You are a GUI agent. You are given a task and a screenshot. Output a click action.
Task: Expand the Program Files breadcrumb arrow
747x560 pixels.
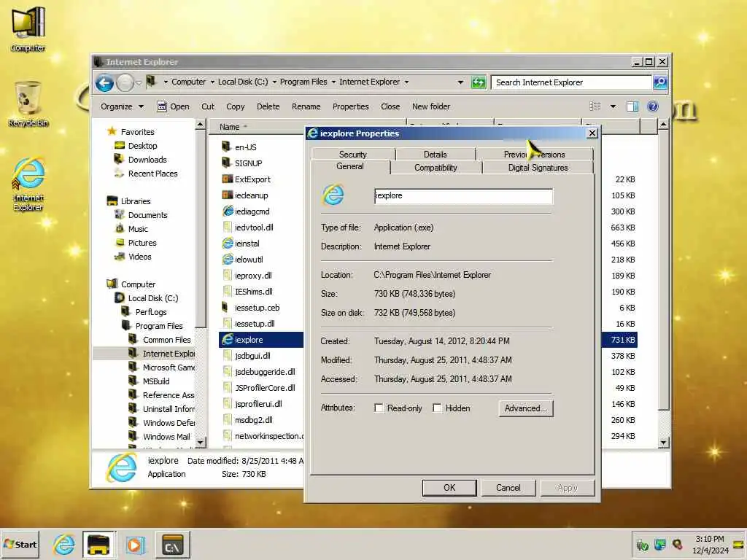tap(333, 82)
